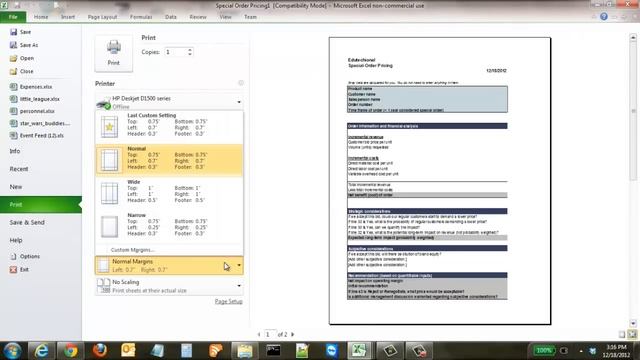Toggle the Show Margins preview button
The height and width of the screenshot is (360, 640).
click(x=622, y=334)
